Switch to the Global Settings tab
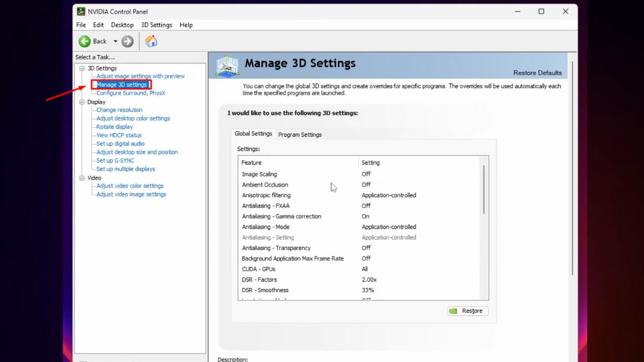The width and height of the screenshot is (644, 362). pos(253,134)
